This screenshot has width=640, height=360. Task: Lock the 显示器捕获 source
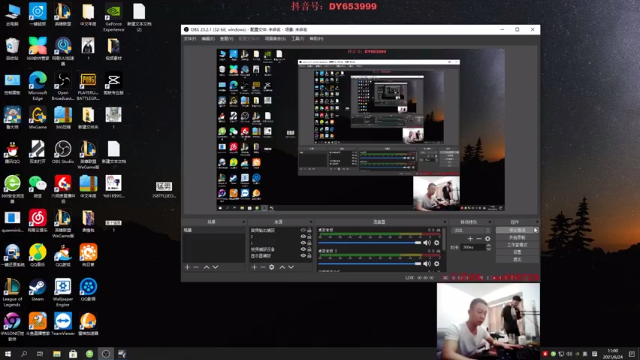(x=309, y=256)
